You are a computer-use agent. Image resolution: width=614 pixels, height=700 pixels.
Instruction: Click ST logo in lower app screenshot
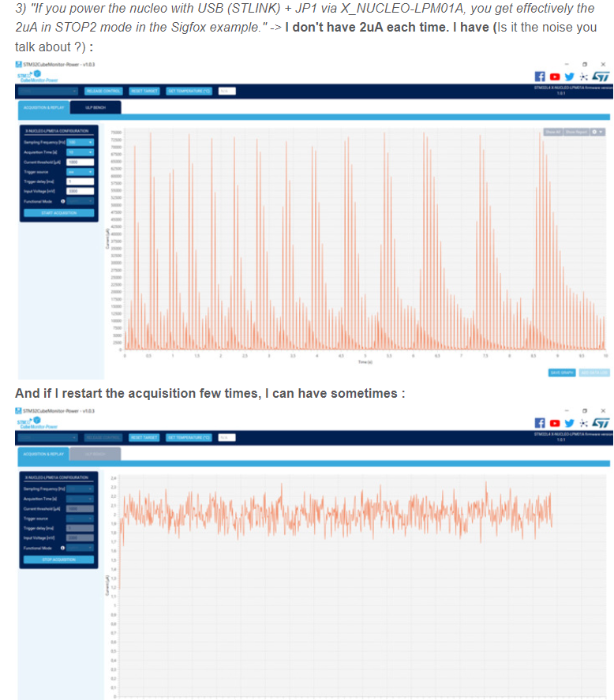[x=601, y=423]
